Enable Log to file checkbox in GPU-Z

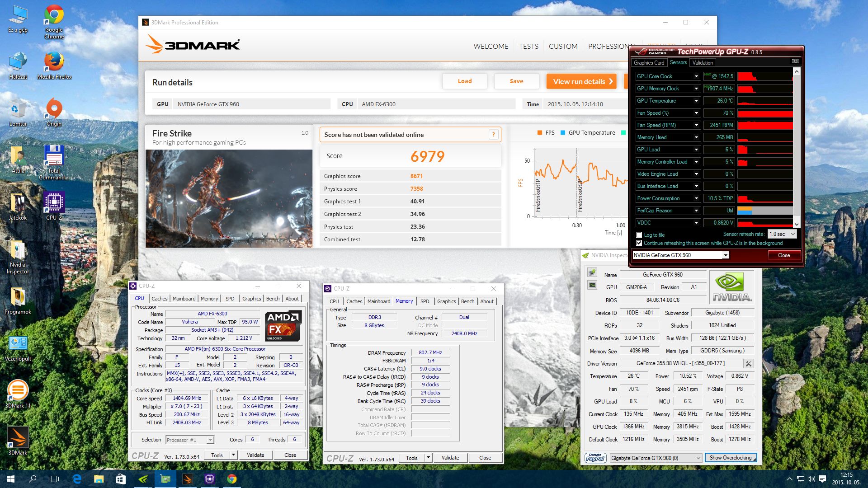click(x=639, y=235)
